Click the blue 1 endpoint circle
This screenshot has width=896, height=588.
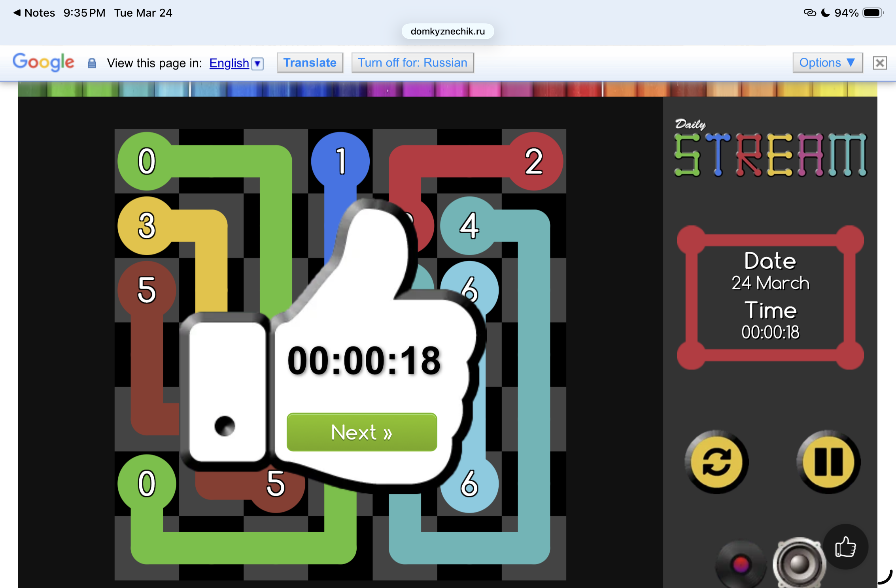(340, 161)
